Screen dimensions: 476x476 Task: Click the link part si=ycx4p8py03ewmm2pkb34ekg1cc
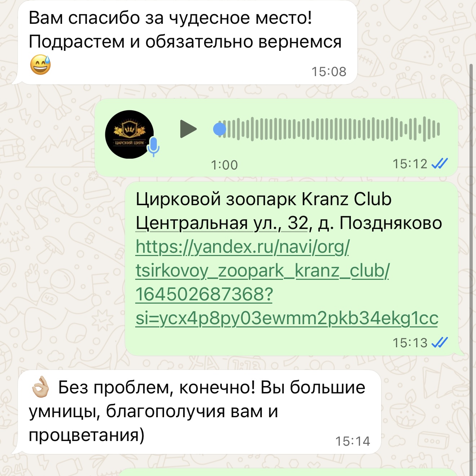pyautogui.click(x=287, y=318)
